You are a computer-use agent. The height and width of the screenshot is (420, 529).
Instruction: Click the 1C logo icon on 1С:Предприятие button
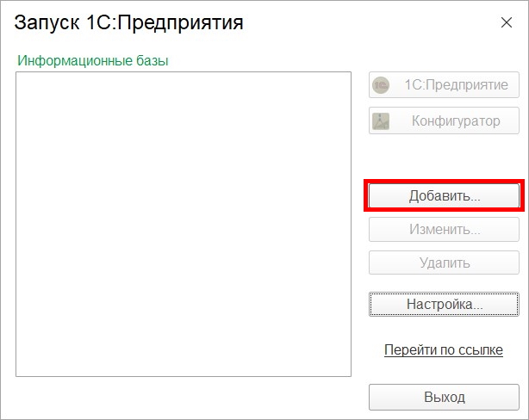pyautogui.click(x=381, y=85)
